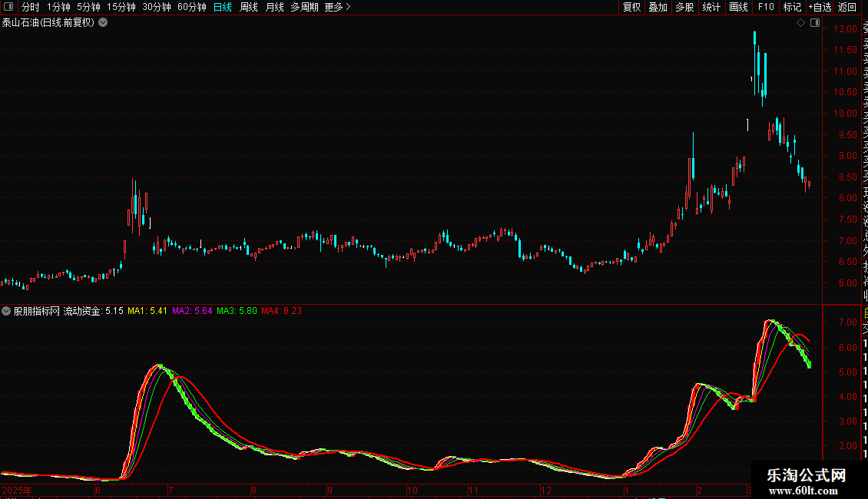Switch to 周线 weekly chart
The height and width of the screenshot is (499, 868).
(249, 7)
